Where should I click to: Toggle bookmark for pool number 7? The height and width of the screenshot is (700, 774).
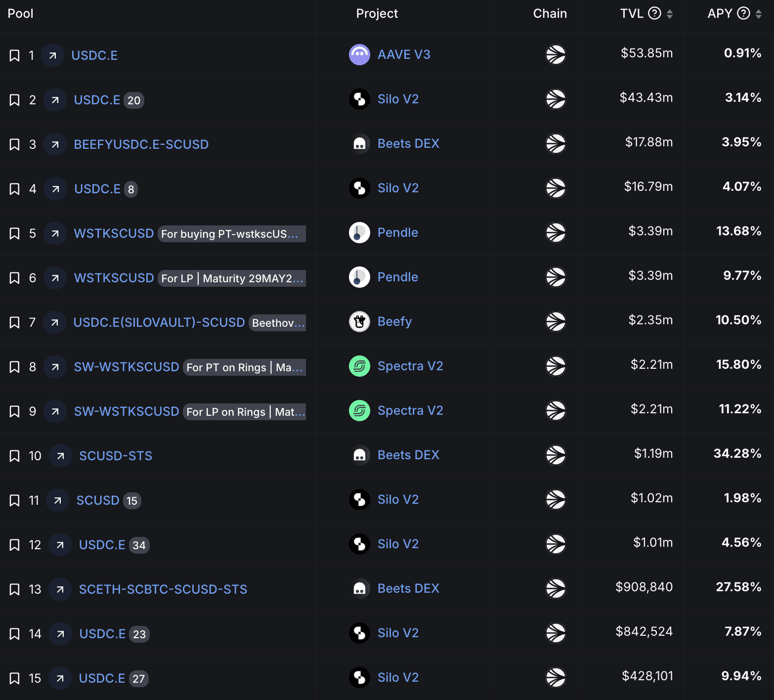click(15, 322)
